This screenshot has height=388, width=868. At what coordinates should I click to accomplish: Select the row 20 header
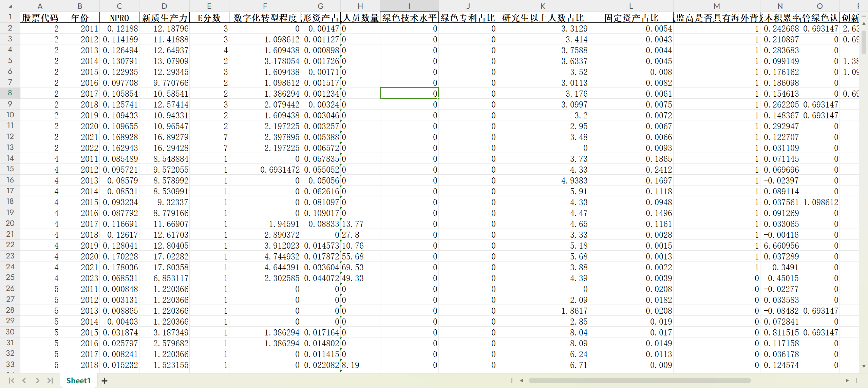tap(10, 224)
